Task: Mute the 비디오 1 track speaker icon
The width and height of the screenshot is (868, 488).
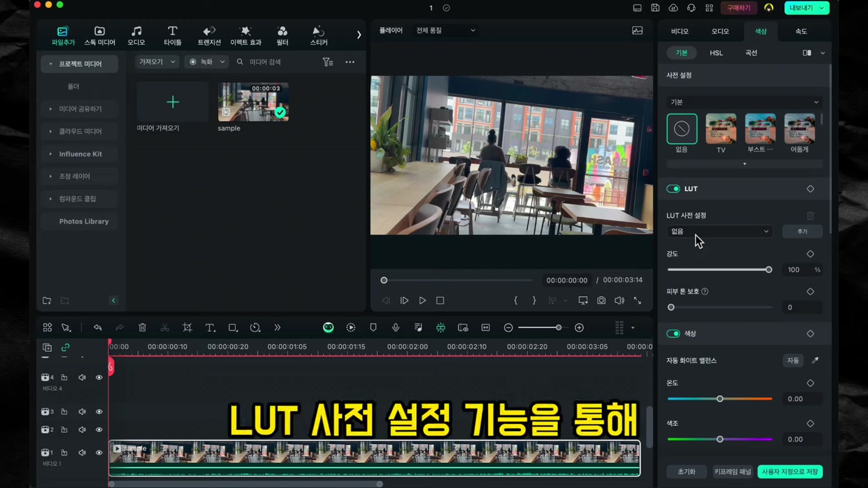Action: tap(82, 453)
